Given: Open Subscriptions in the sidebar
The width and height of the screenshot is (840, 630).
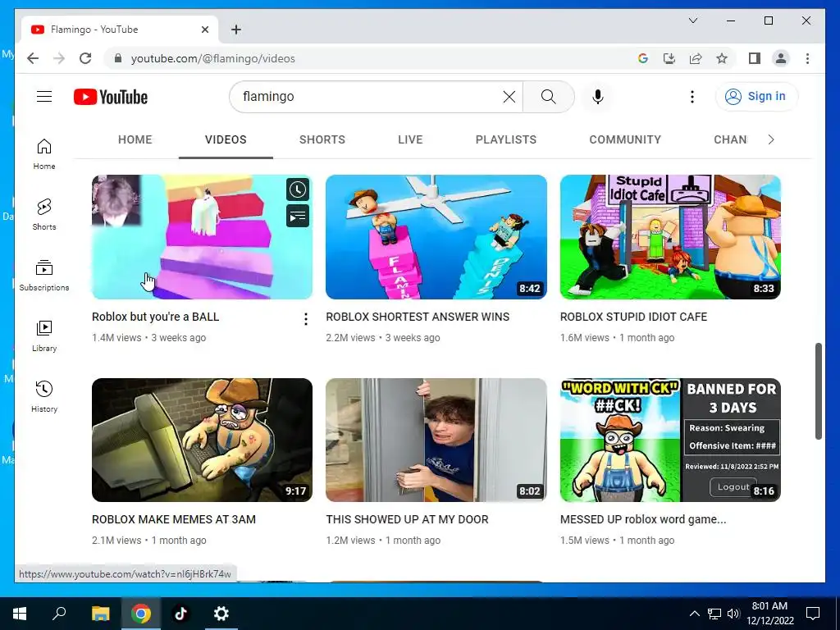Looking at the screenshot, I should [x=44, y=276].
